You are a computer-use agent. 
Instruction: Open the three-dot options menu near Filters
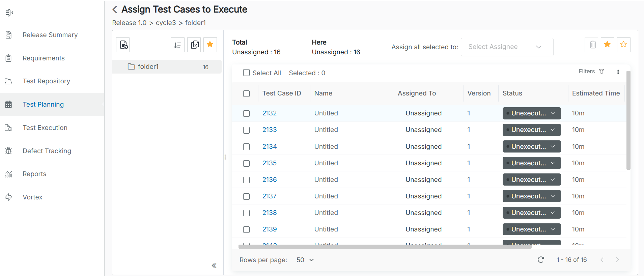(618, 72)
